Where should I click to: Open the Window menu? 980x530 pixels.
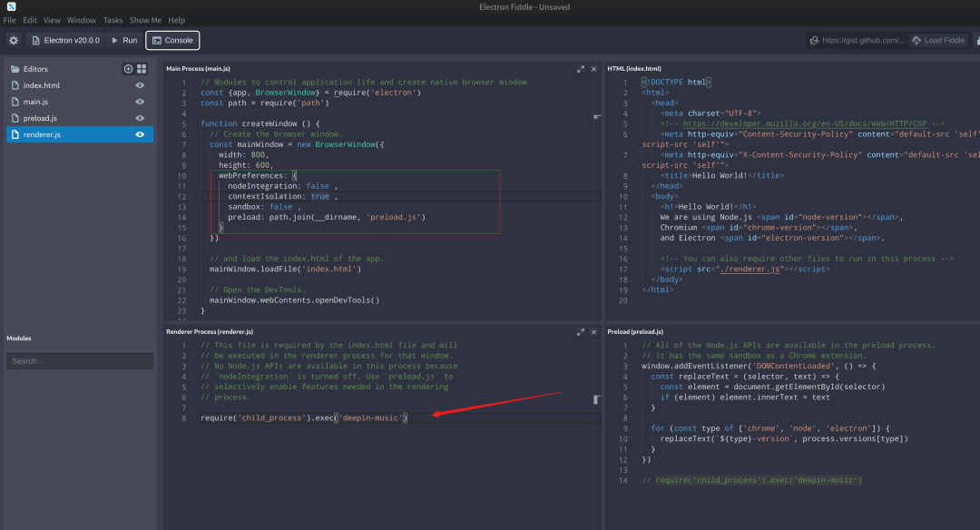click(x=82, y=20)
